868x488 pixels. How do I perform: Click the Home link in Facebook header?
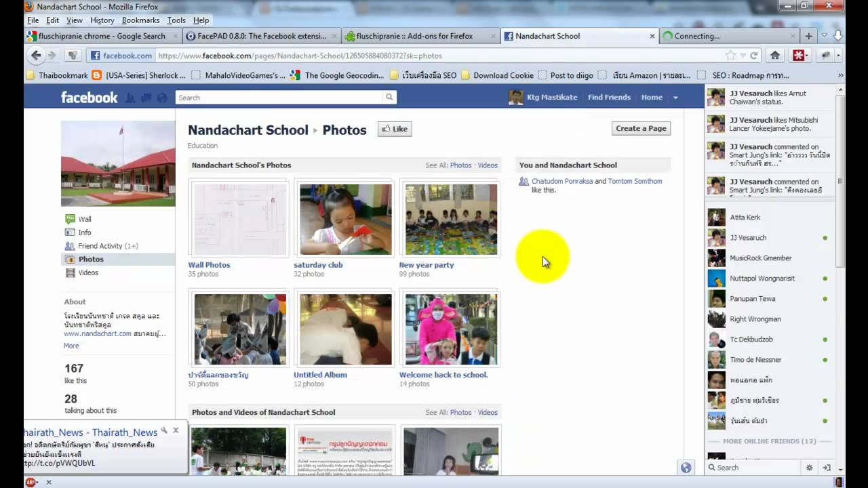[652, 98]
